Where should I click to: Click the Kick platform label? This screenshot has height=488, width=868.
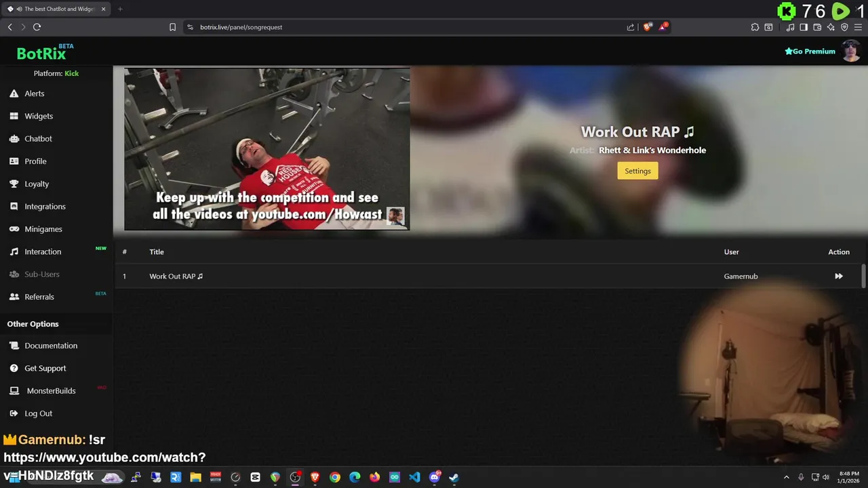(x=71, y=73)
